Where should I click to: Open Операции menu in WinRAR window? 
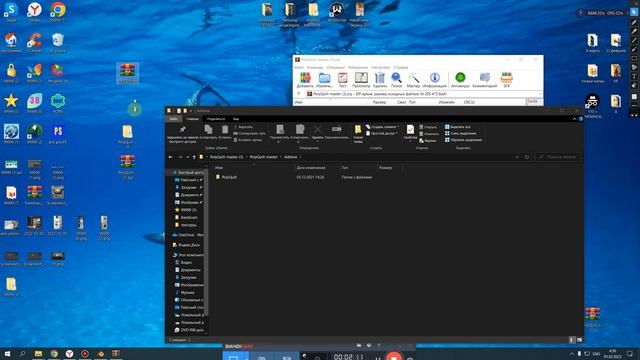point(336,67)
